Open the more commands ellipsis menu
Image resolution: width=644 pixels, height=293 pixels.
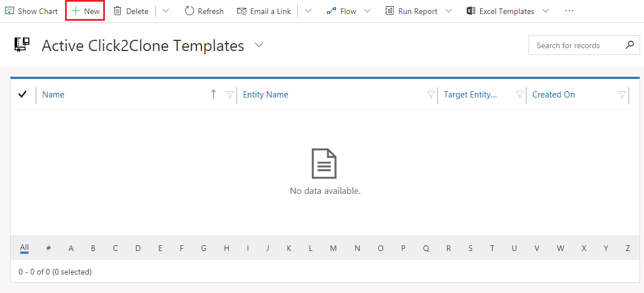pyautogui.click(x=569, y=11)
